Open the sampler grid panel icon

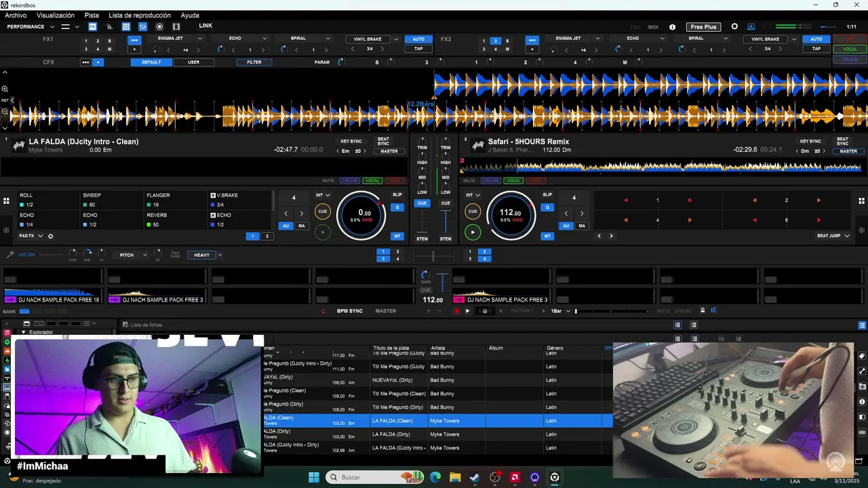coord(126,26)
